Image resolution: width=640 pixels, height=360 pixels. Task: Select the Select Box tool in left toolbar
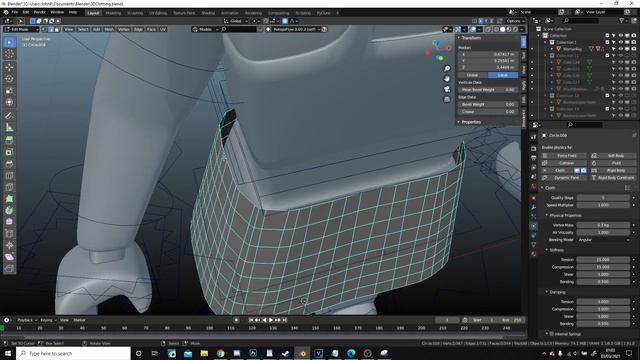[9, 42]
